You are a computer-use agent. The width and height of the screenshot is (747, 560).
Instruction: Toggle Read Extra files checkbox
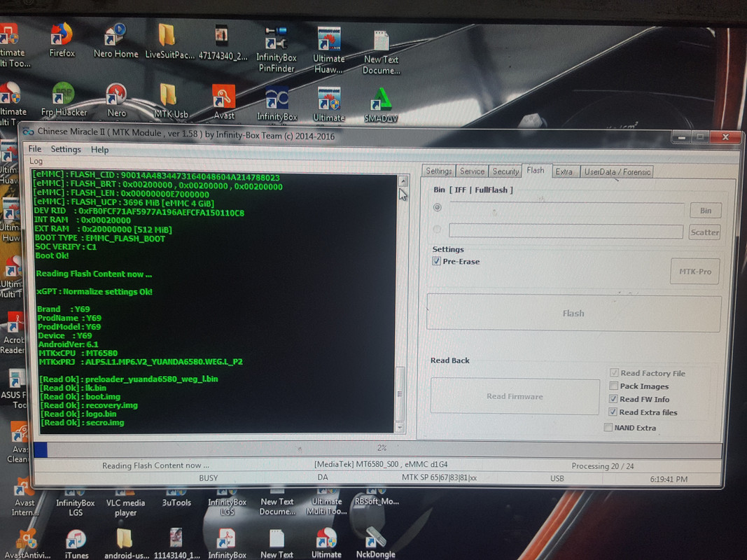pos(613,412)
